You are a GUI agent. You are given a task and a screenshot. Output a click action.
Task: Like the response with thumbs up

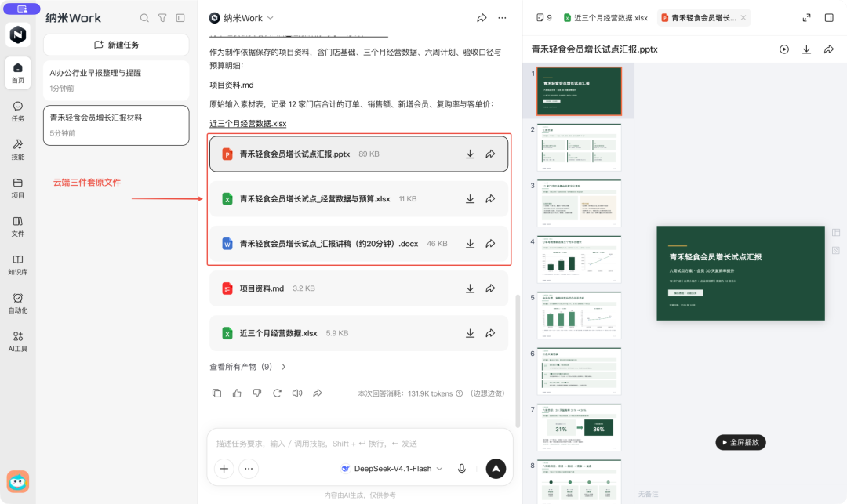point(237,393)
